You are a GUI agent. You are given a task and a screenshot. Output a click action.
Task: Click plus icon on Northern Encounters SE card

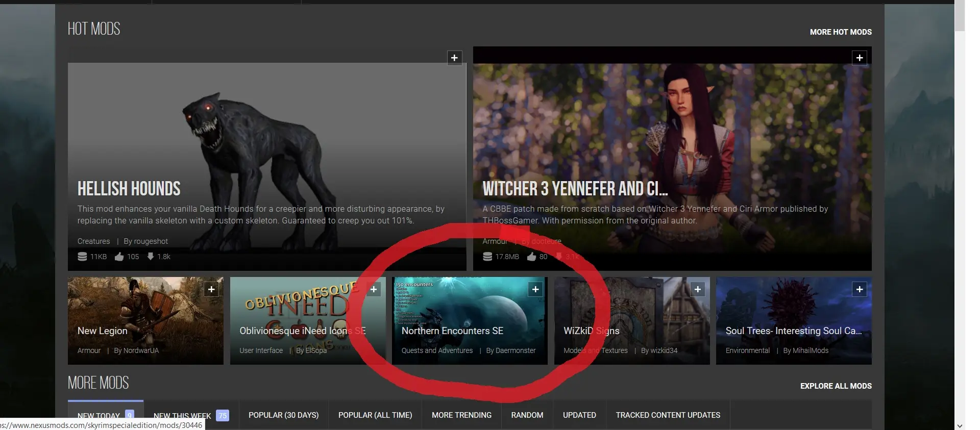click(535, 289)
